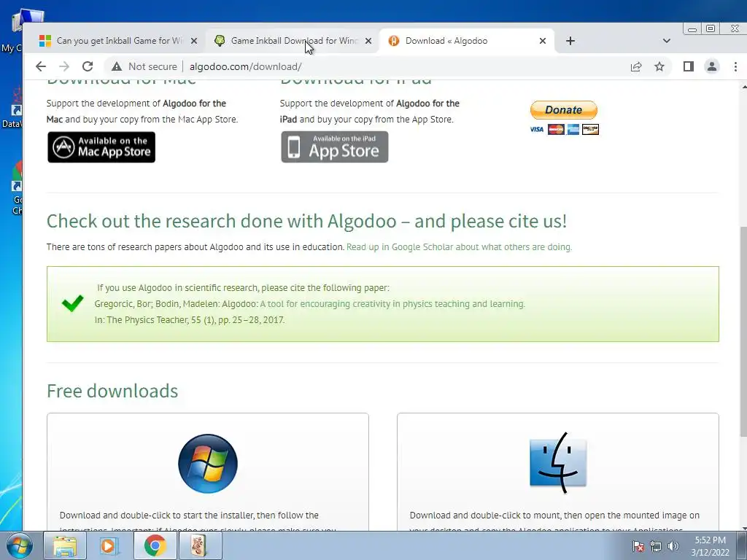Image resolution: width=747 pixels, height=560 pixels.
Task: Bookmark this page with the star
Action: (659, 66)
